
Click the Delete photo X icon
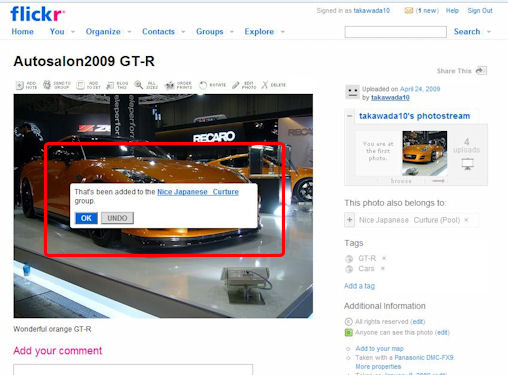265,85
